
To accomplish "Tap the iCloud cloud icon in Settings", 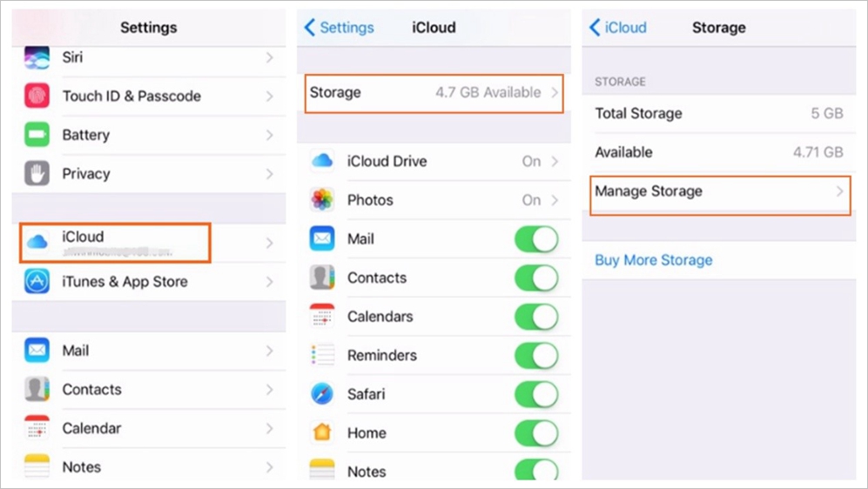I will pyautogui.click(x=37, y=242).
